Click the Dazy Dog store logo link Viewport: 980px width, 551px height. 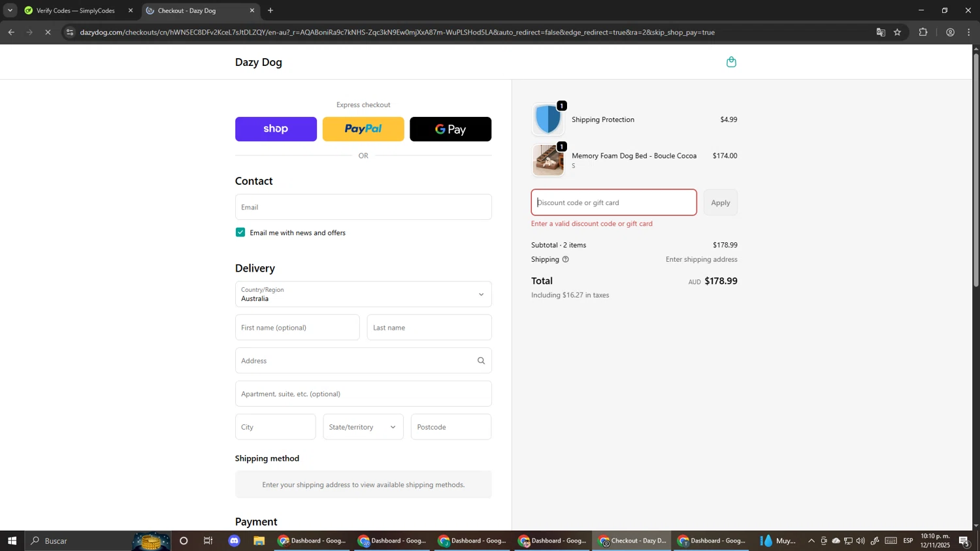(259, 62)
